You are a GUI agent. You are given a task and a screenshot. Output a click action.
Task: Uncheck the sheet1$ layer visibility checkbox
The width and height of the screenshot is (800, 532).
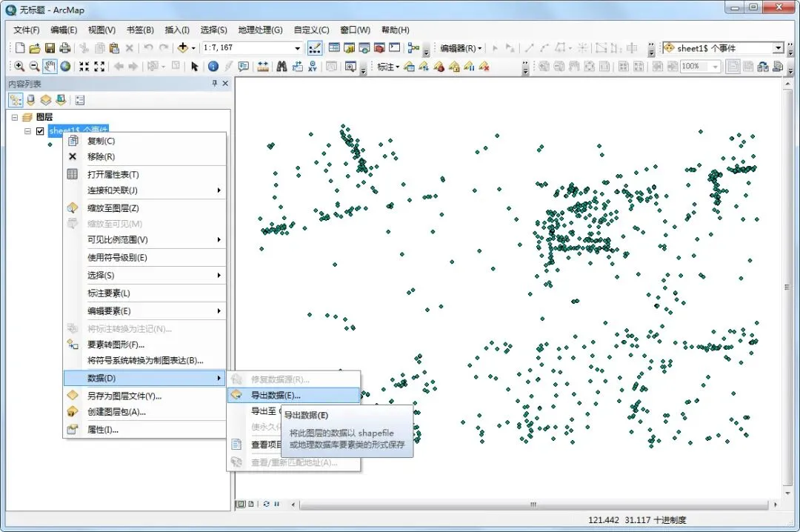pos(40,131)
